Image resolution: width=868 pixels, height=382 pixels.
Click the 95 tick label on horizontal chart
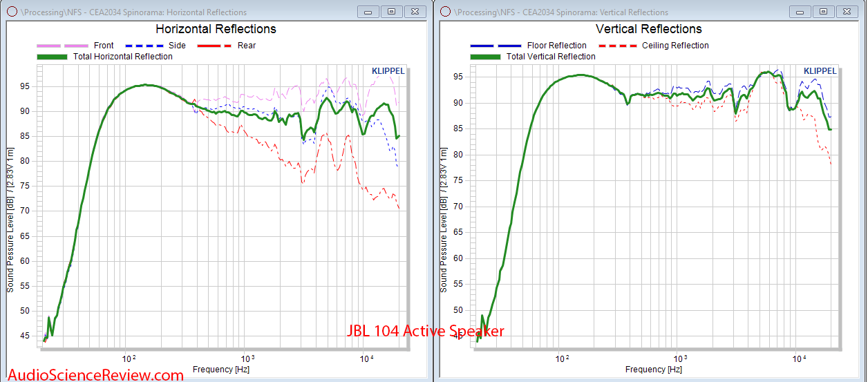(26, 86)
